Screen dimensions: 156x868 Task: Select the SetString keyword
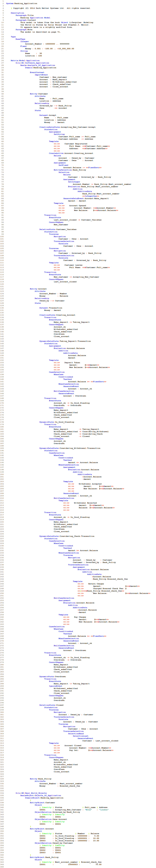pos(59,134)
